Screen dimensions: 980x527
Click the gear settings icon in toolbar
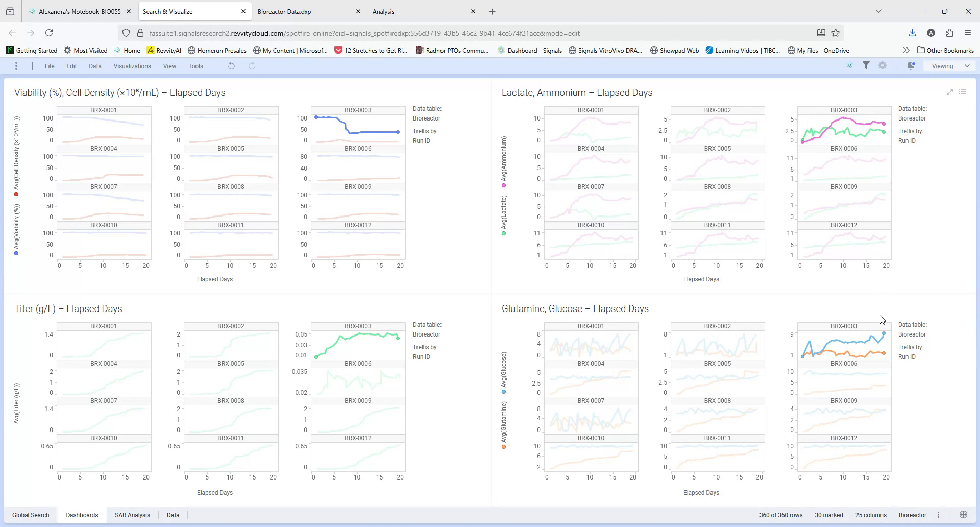(x=883, y=66)
